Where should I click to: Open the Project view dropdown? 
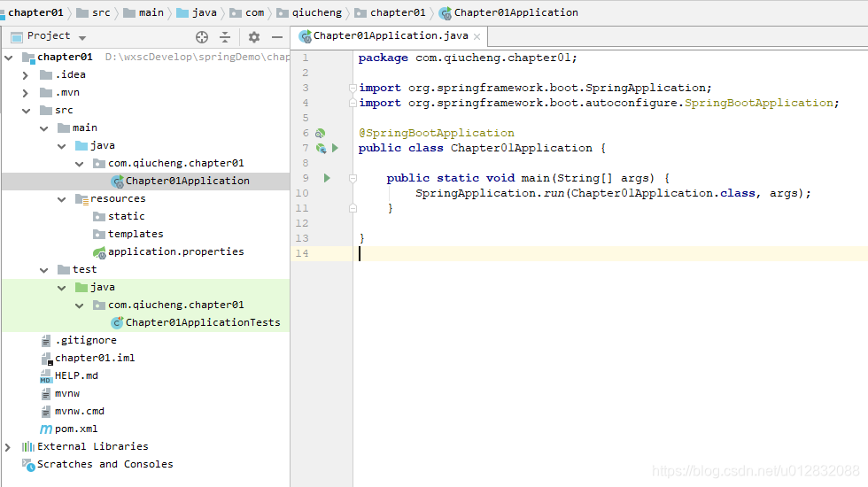coord(82,37)
